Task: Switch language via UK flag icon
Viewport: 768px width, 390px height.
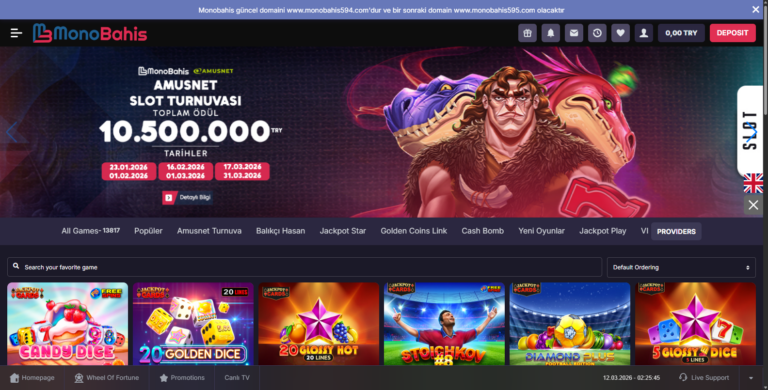Action: pos(753,183)
